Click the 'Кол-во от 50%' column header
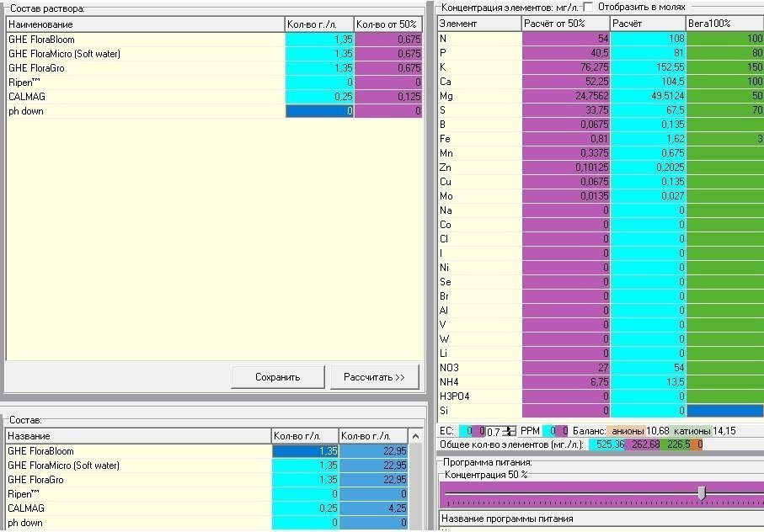This screenshot has height=532, width=764. 387,24
